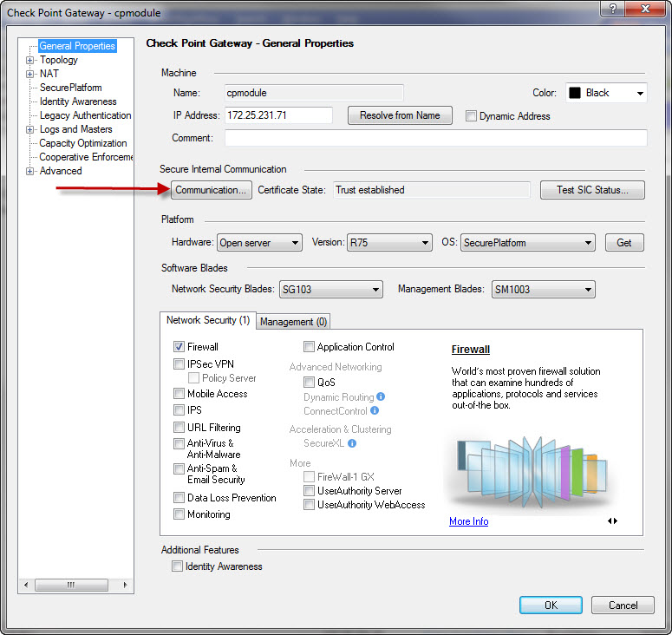The image size is (672, 635).
Task: Enable the IPSec VPN blade
Action: (x=179, y=364)
